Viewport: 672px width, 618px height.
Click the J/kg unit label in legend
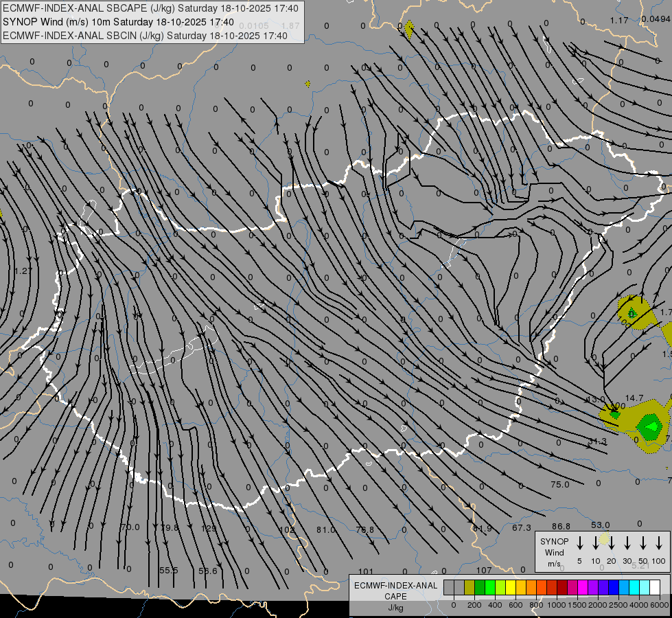[x=395, y=608]
